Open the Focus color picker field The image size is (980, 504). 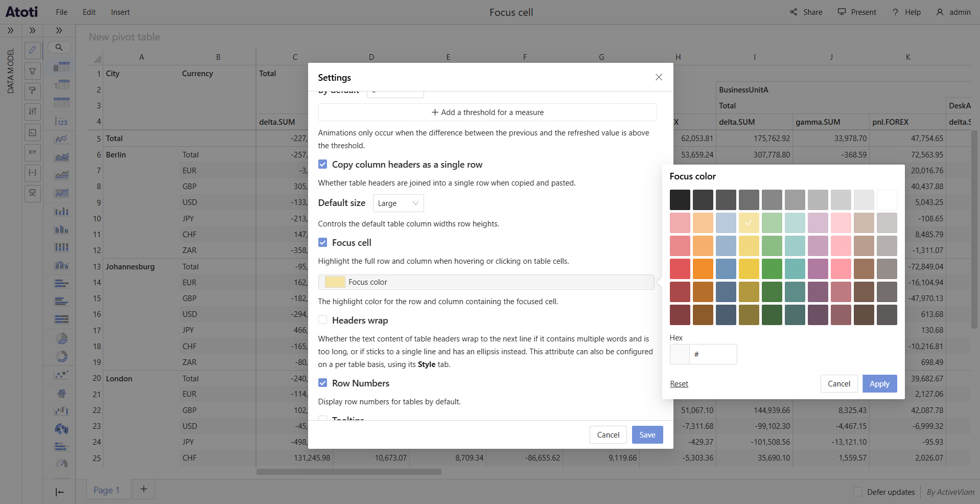point(486,282)
